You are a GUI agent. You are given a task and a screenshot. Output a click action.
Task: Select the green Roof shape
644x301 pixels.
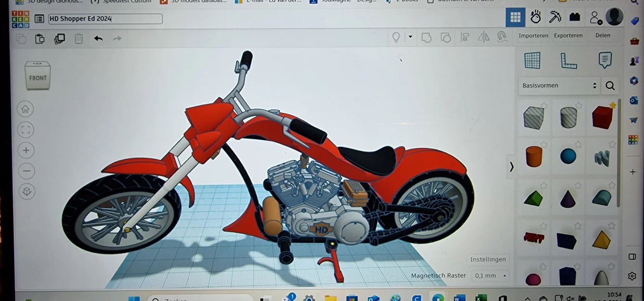(x=533, y=198)
